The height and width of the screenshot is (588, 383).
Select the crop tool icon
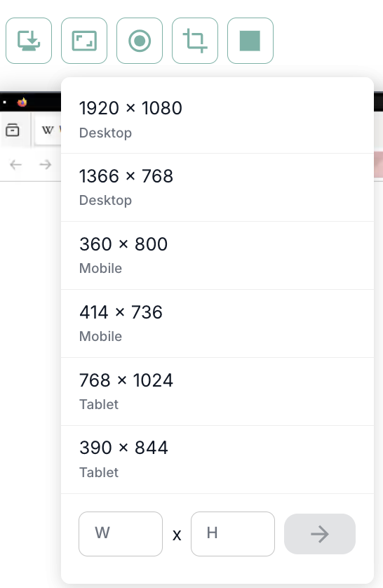(x=195, y=41)
